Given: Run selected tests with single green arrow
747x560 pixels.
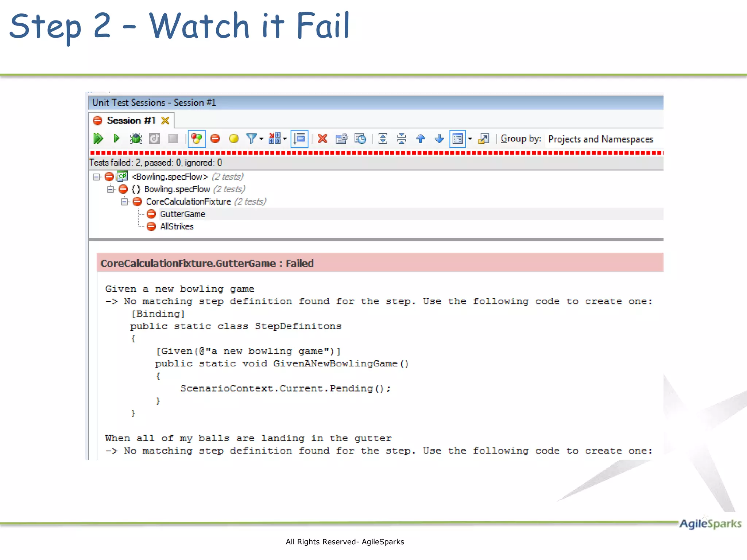Looking at the screenshot, I should 116,139.
